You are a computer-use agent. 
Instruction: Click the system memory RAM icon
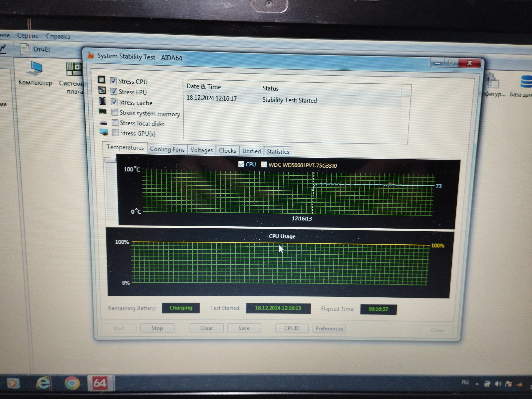click(103, 111)
